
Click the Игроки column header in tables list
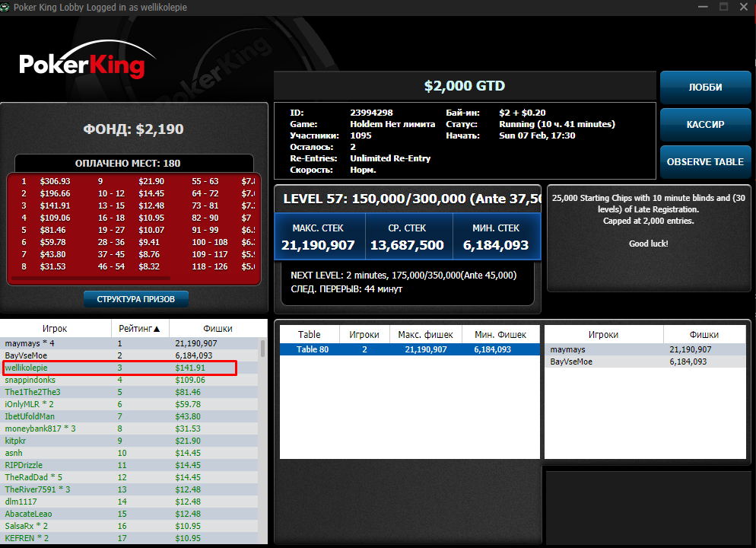coord(364,334)
